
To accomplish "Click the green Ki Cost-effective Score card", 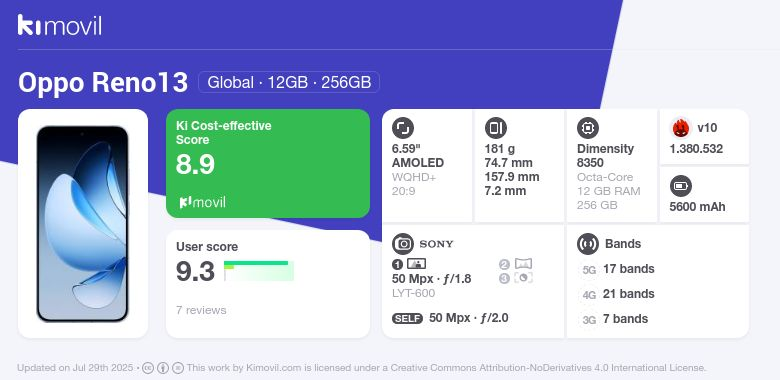I will [x=268, y=163].
